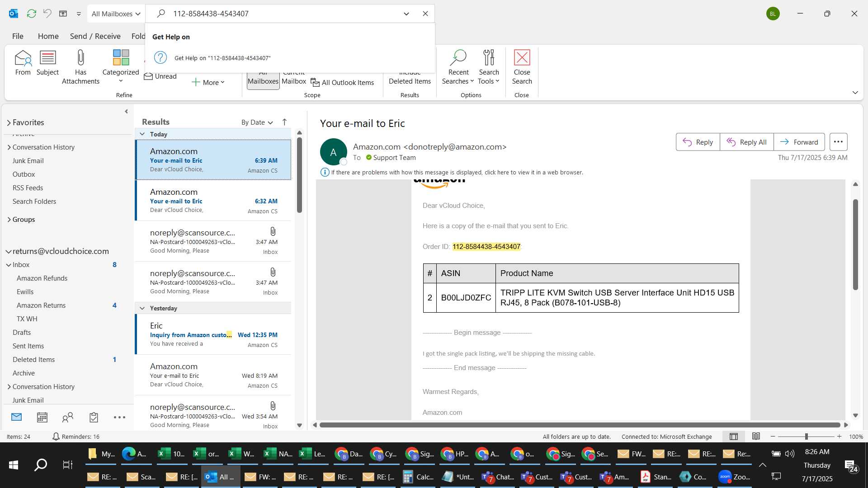Open Search Tools wrench icon
The image size is (868, 488).
[x=489, y=67]
